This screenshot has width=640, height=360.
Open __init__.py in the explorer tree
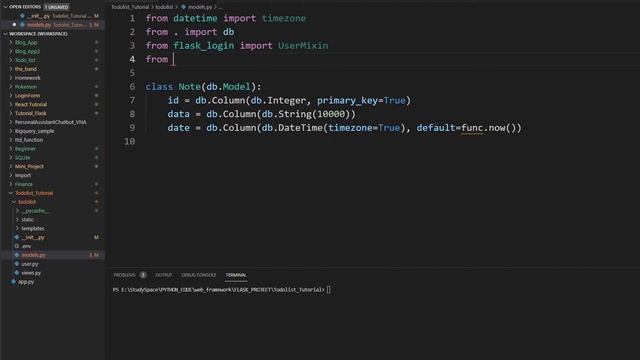click(x=33, y=237)
